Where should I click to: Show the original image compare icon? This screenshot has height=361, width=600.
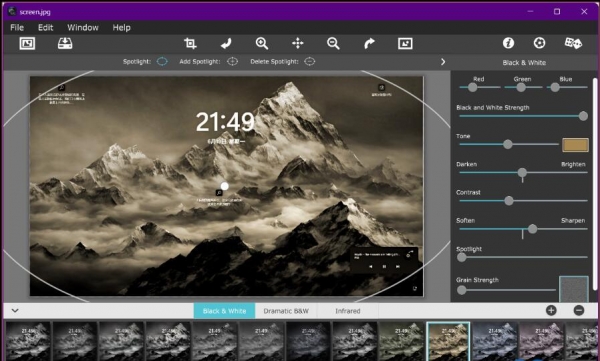pyautogui.click(x=405, y=43)
